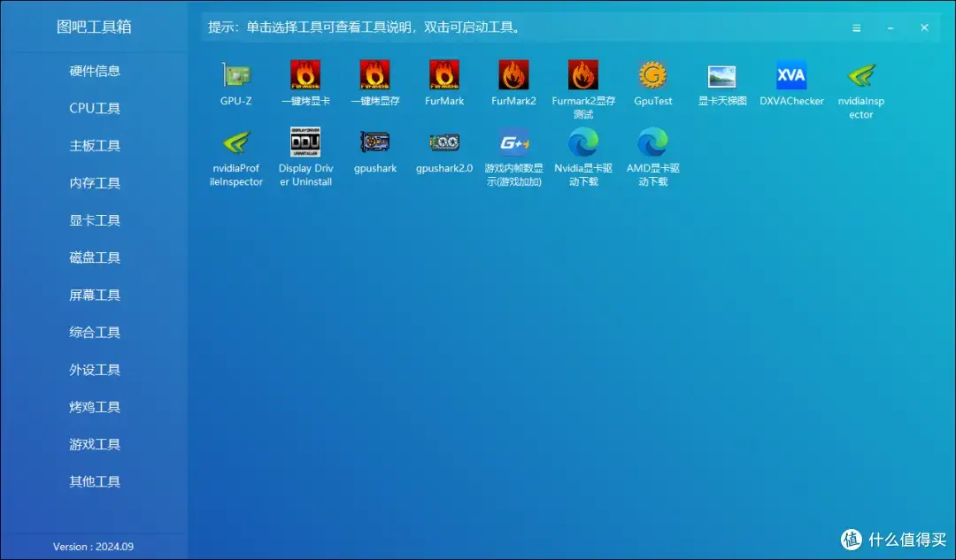Start the 一键烤显卡 tool

[305, 75]
